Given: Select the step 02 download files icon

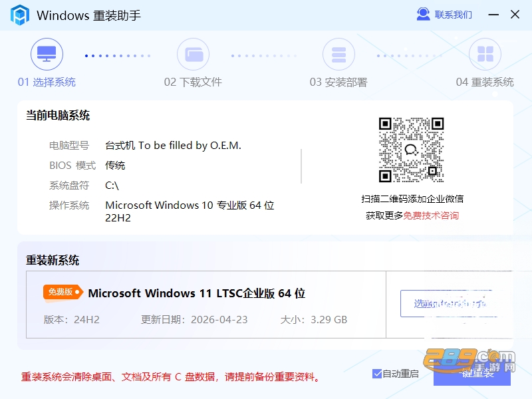Looking at the screenshot, I should pyautogui.click(x=193, y=55).
